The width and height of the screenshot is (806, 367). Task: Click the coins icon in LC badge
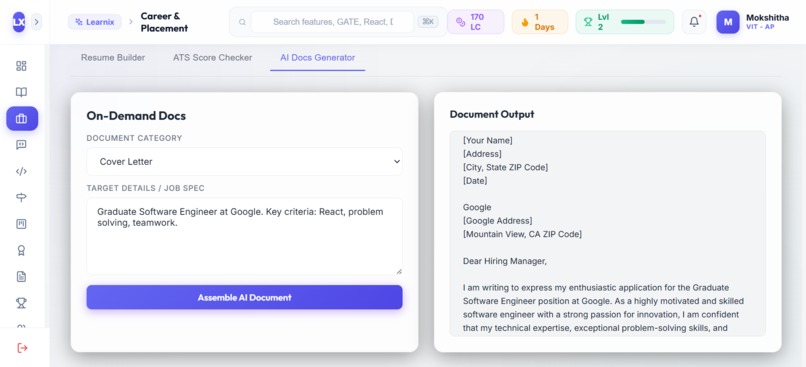point(461,22)
